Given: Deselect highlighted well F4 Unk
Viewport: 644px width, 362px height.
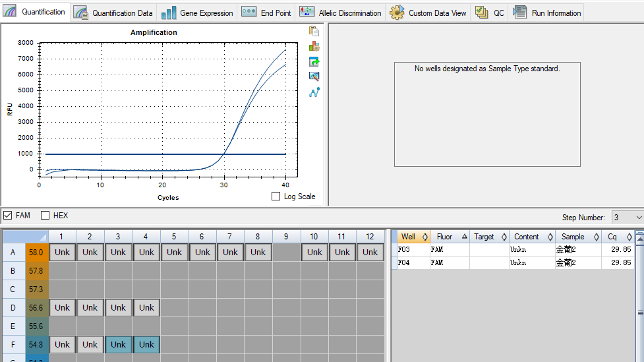Looking at the screenshot, I should click(x=146, y=345).
